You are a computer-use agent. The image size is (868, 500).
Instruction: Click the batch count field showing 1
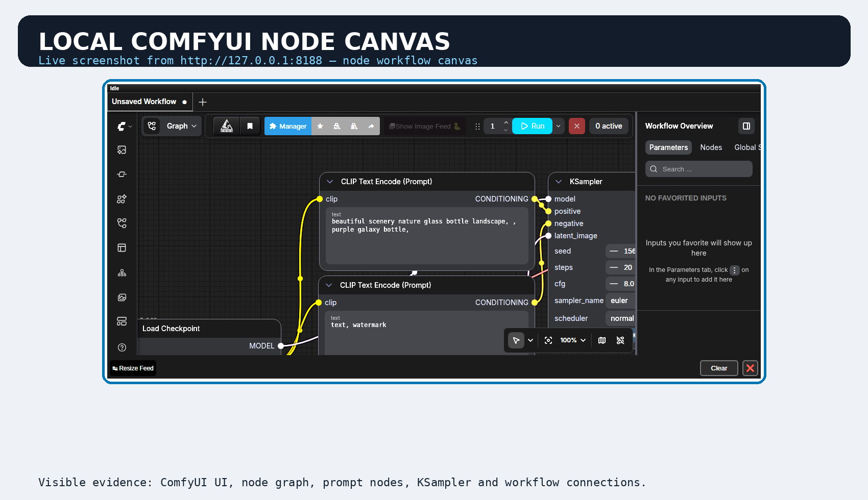click(x=493, y=126)
